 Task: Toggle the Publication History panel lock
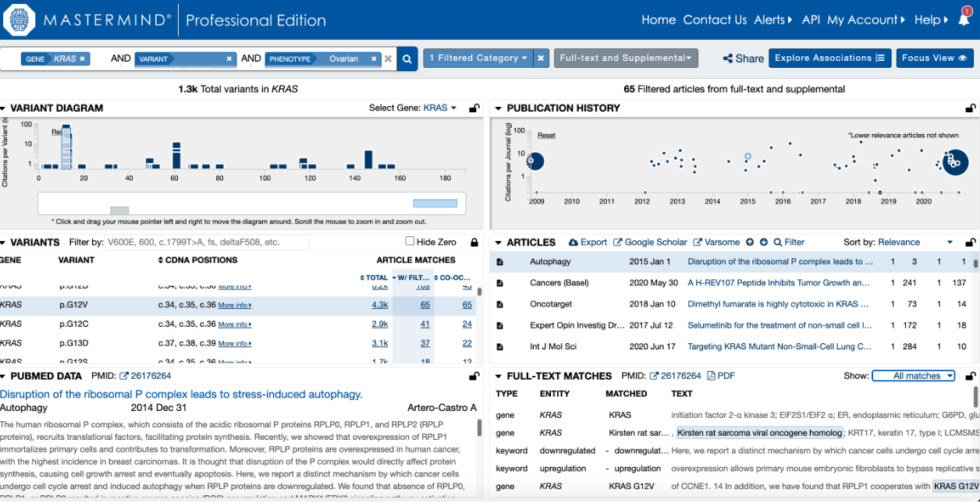971,108
